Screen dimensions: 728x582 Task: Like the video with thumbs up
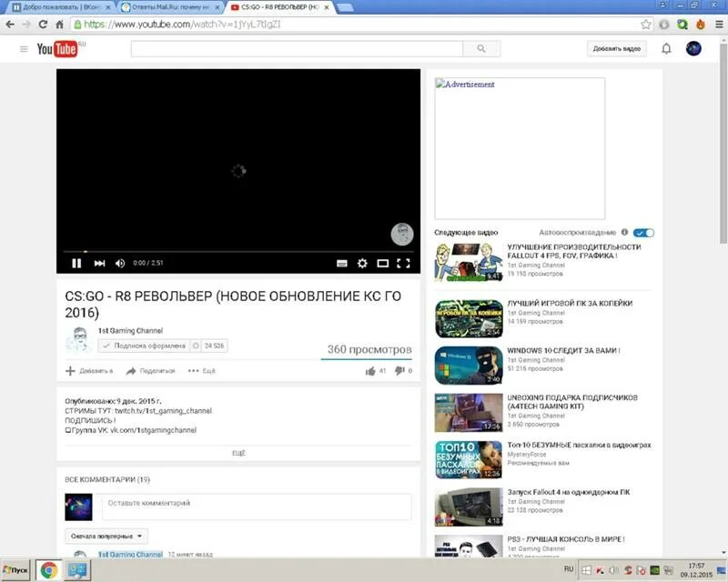(370, 371)
